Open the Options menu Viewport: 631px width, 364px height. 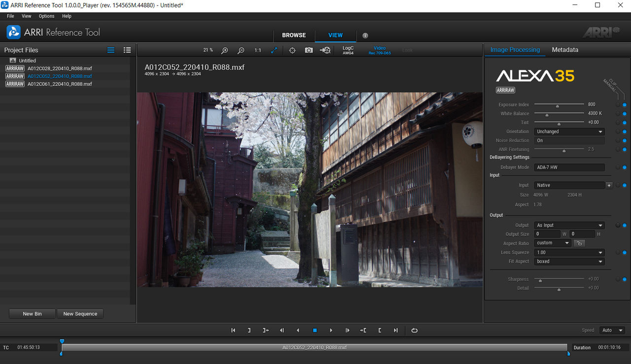(x=47, y=16)
